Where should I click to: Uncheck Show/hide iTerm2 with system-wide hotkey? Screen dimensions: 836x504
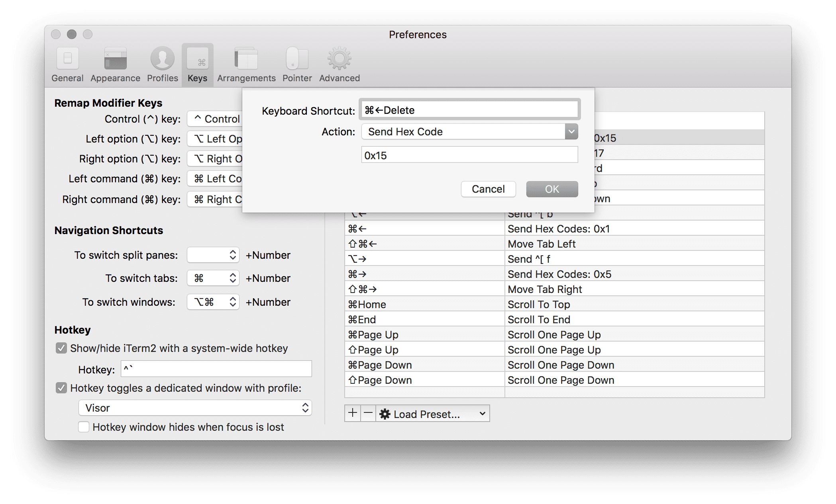tap(61, 348)
